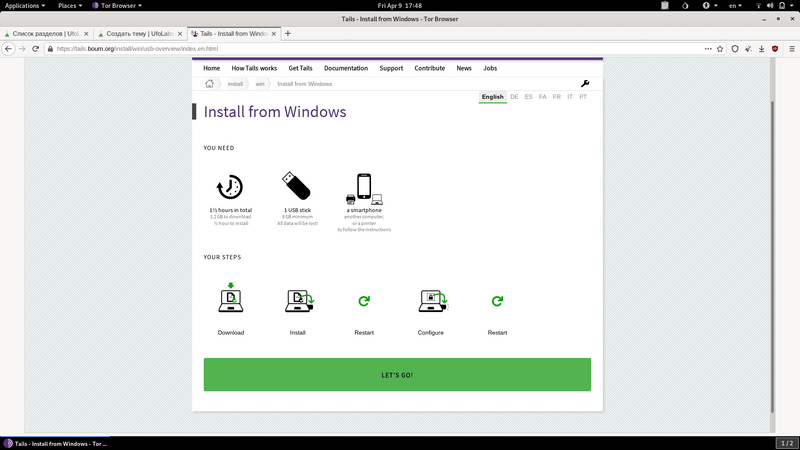Click the USB stick icon

[296, 186]
